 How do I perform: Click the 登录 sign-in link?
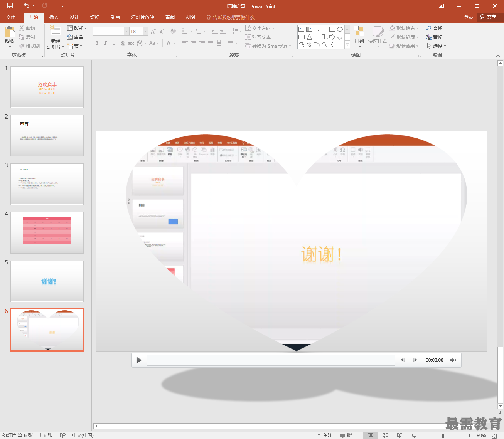point(469,17)
